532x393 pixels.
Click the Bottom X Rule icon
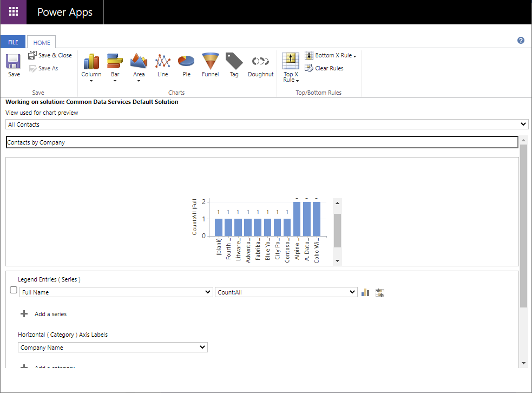(308, 55)
